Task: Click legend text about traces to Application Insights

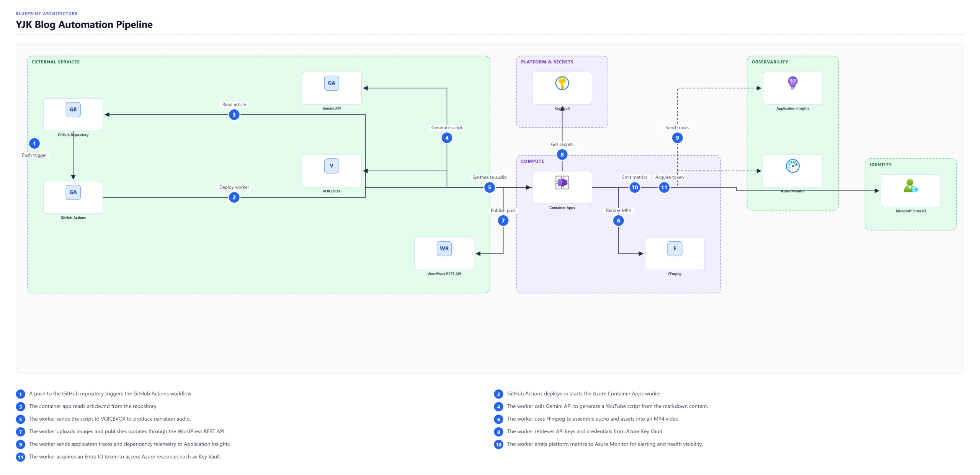Action: click(x=130, y=444)
